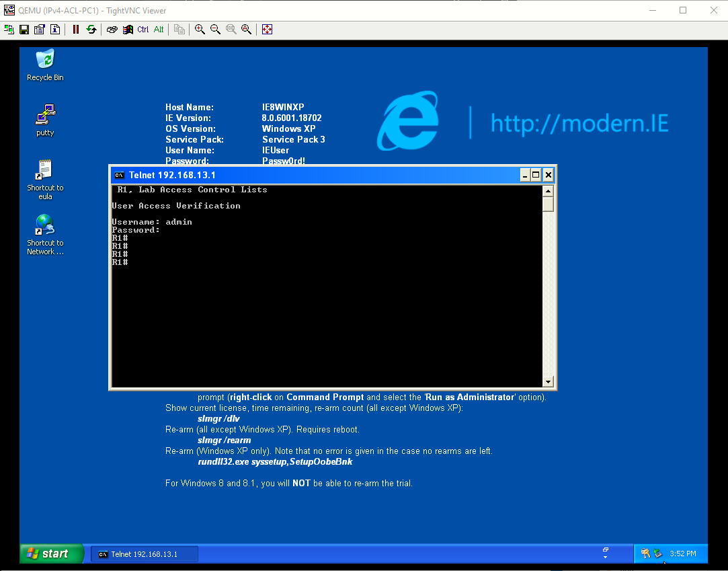This screenshot has height=571, width=728.
Task: Maximize the Telnet window
Action: click(x=536, y=175)
